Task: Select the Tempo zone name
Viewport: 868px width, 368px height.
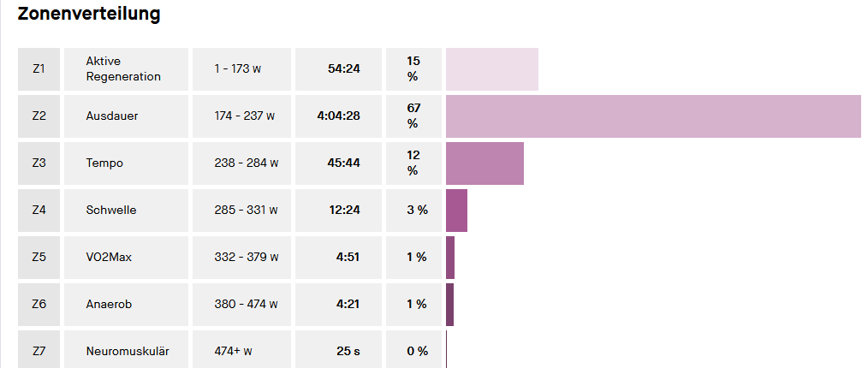Action: 104,163
